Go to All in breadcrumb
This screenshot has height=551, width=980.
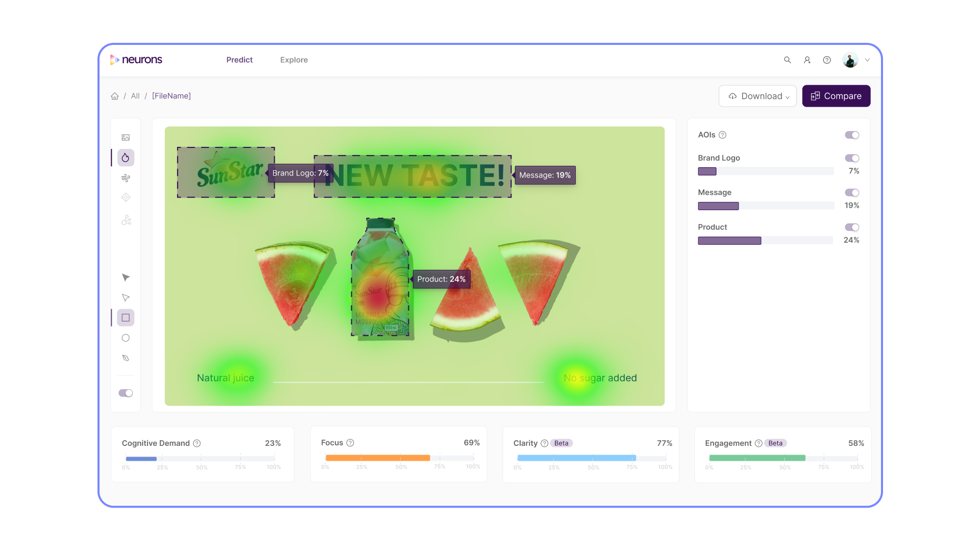[x=135, y=96]
